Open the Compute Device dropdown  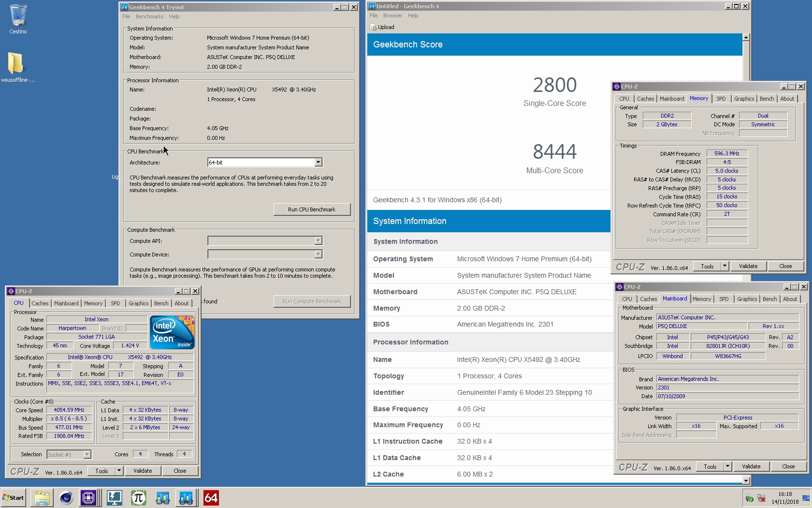(x=318, y=254)
